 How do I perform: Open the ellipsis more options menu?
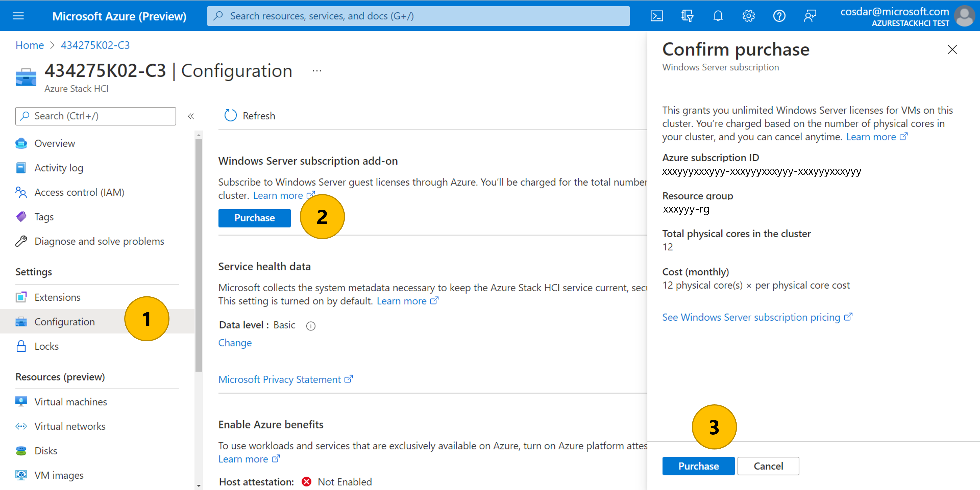(316, 71)
